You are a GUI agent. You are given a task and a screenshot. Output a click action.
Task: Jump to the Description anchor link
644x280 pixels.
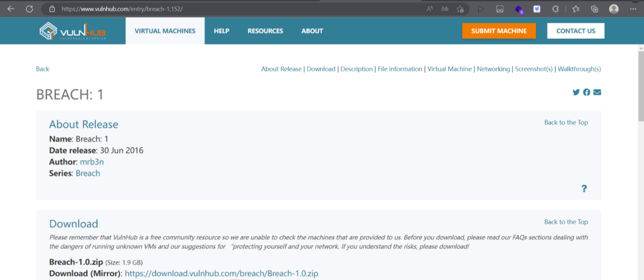[357, 69]
